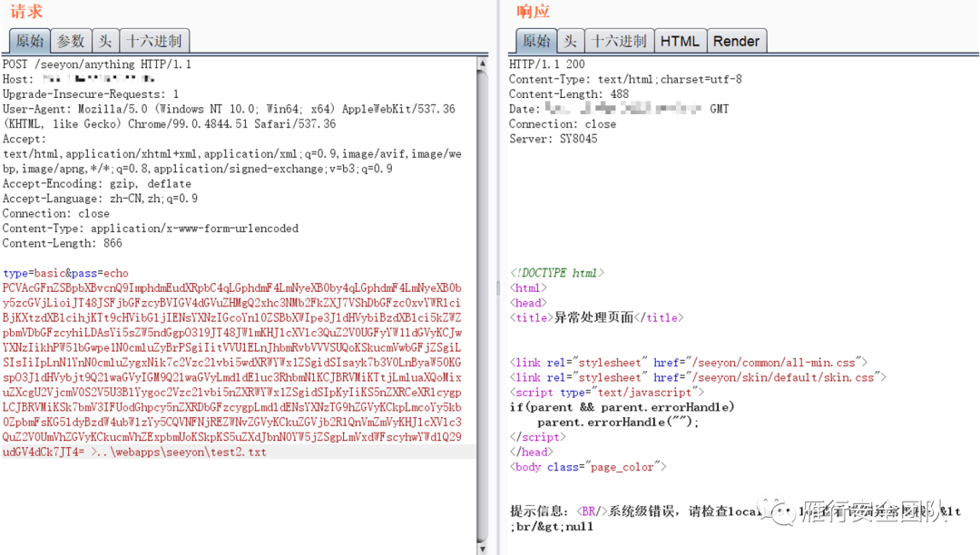Click the skin.css stylesheet link line
Screen dimensions: 980x555
pos(698,377)
